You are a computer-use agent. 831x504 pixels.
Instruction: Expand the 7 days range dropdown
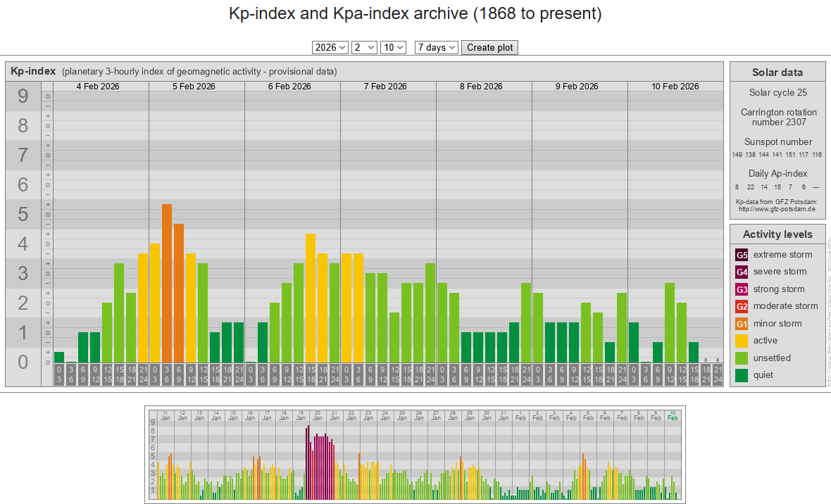pyautogui.click(x=436, y=47)
